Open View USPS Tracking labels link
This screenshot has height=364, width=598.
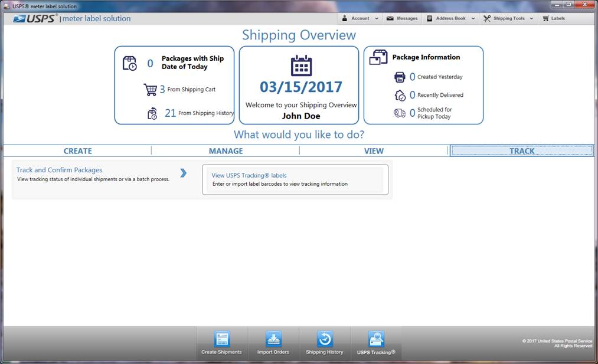click(x=249, y=175)
